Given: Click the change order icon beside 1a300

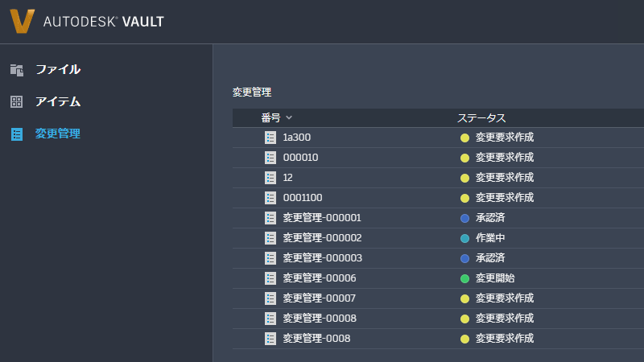Looking at the screenshot, I should [270, 138].
